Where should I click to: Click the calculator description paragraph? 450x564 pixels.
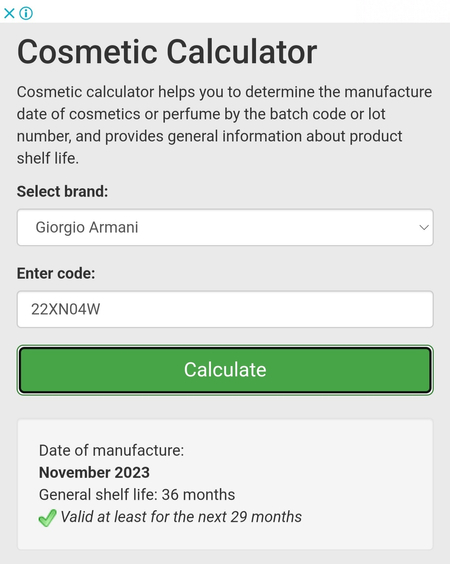point(224,125)
